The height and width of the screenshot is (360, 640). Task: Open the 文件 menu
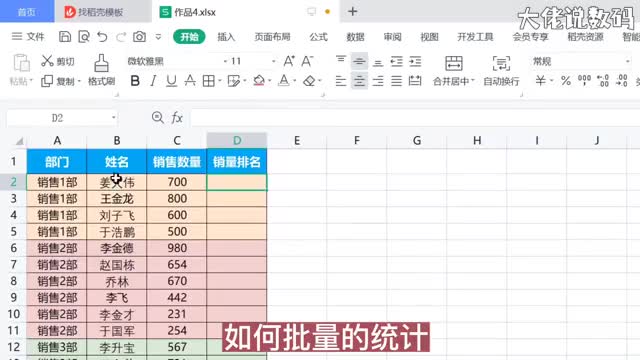28,37
